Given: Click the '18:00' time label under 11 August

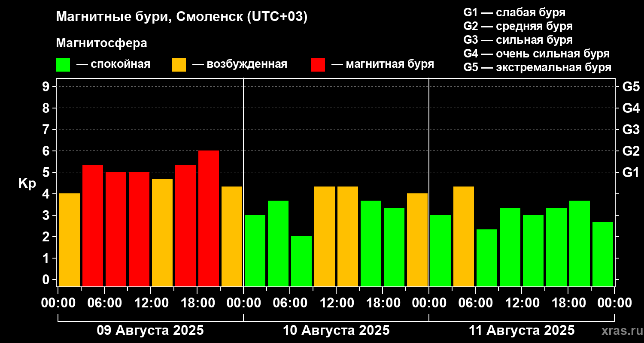Looking at the screenshot, I should coord(568,303).
